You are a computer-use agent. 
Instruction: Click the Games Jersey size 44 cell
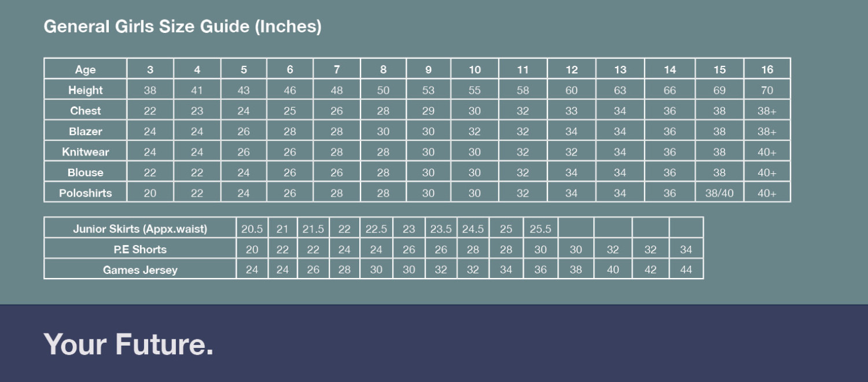(x=686, y=270)
